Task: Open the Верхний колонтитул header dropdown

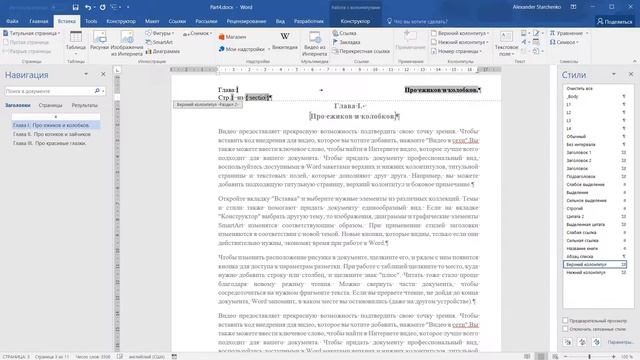Action: 460,33
